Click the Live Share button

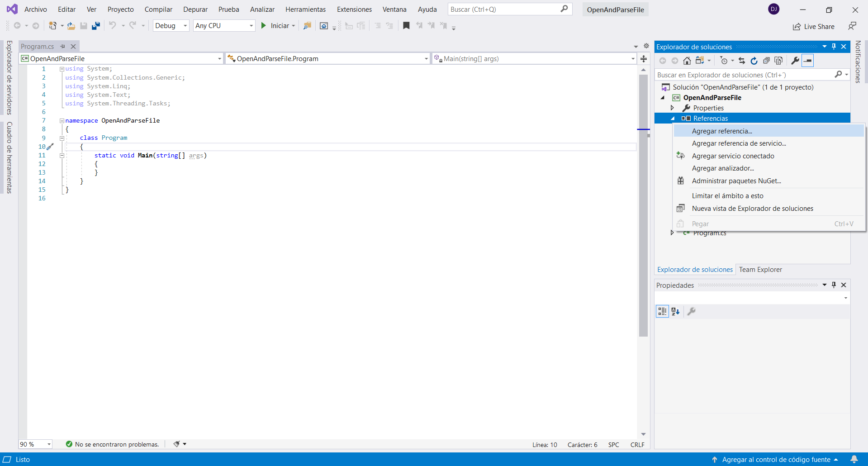click(x=814, y=27)
